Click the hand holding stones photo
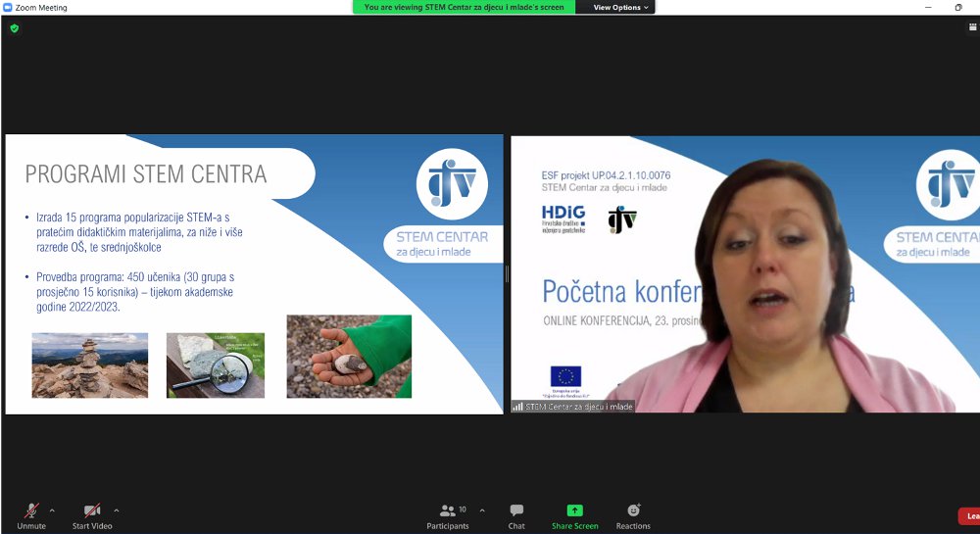The width and height of the screenshot is (980, 534). [349, 356]
